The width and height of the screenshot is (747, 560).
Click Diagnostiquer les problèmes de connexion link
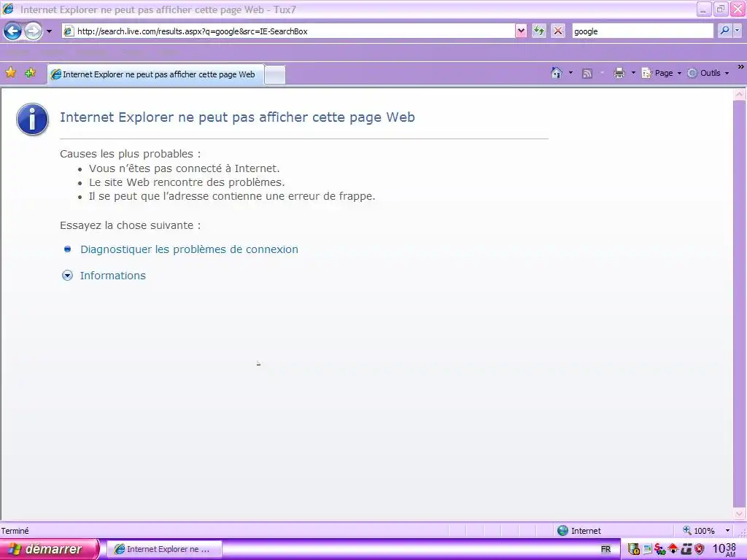(189, 249)
